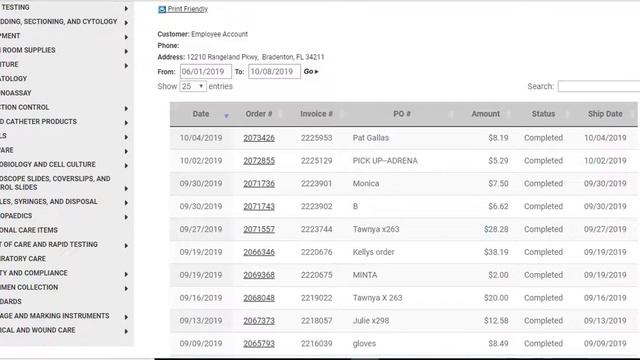Expand Marking Instruments submenu arrow
This screenshot has width=640, height=360.
tap(126, 317)
